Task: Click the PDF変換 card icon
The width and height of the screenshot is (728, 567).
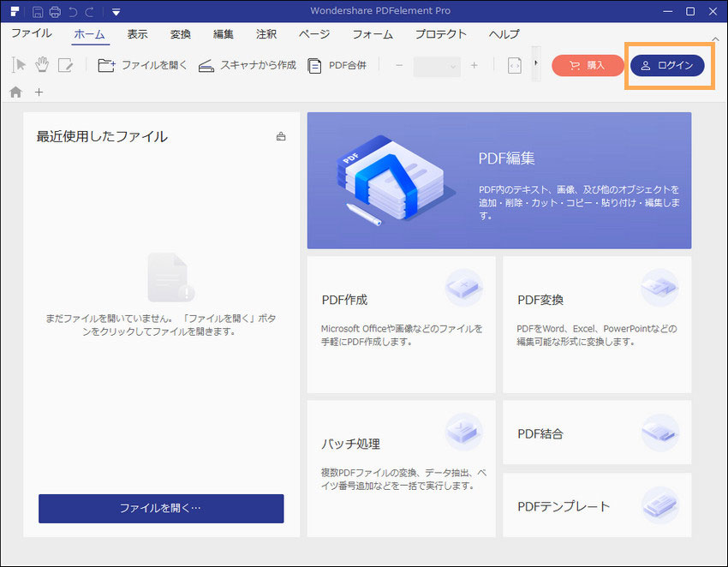Action: click(659, 288)
